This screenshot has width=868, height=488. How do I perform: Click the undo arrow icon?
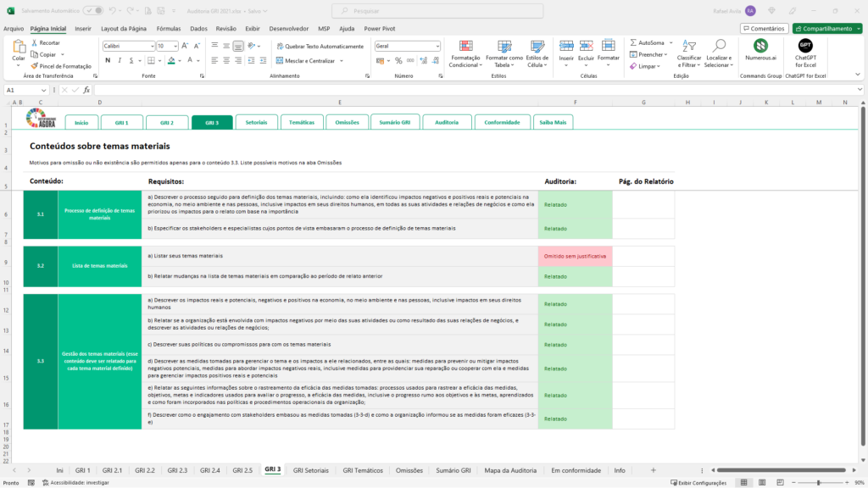point(113,10)
